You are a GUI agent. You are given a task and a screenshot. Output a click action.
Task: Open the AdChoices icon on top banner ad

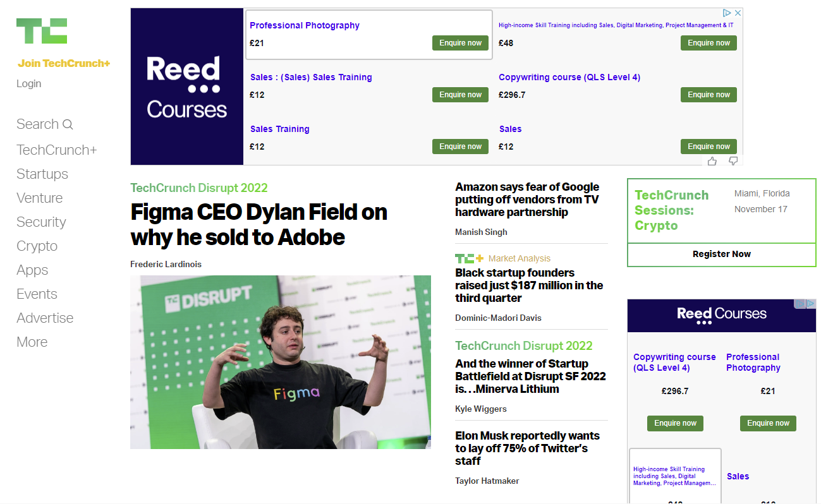coord(727,13)
